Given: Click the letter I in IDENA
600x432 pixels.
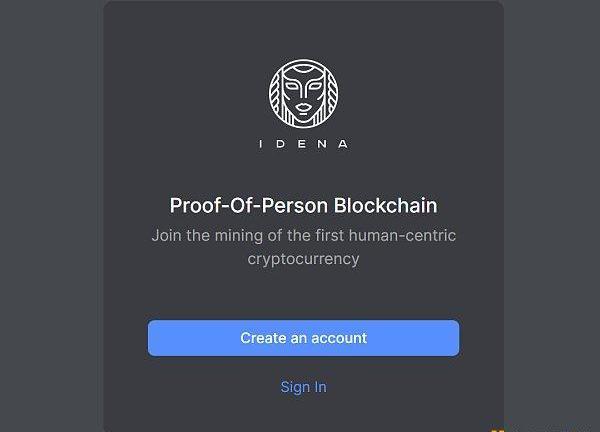Looking at the screenshot, I should 262,144.
